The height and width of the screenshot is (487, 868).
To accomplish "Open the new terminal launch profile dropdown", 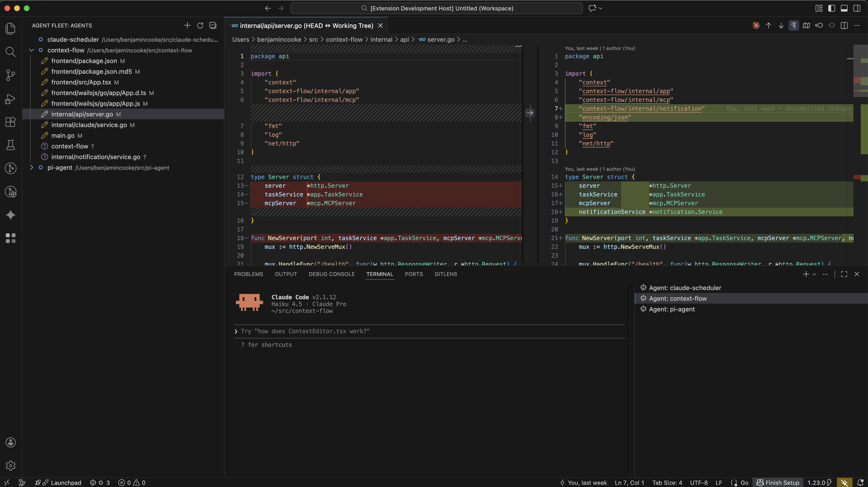I will click(814, 274).
